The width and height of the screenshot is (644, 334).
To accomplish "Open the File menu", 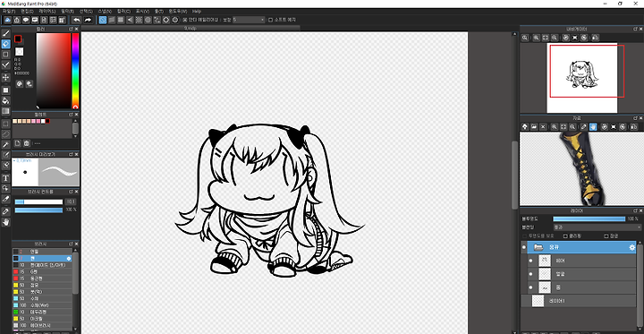I will pos(9,11).
